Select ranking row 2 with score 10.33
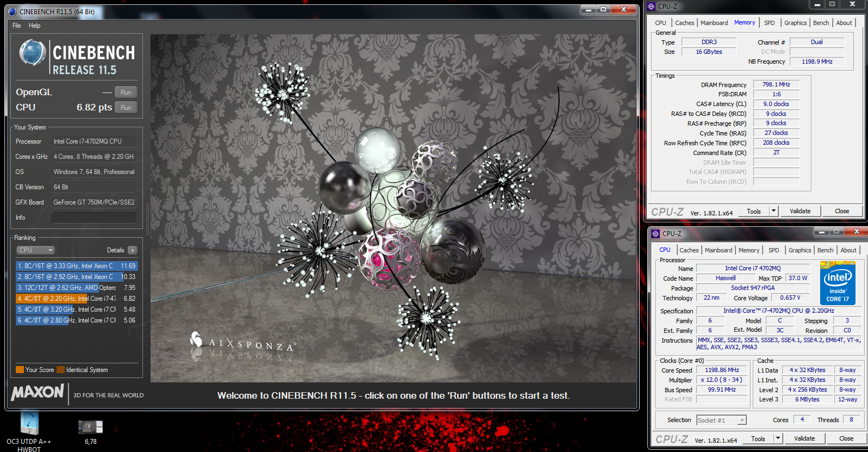This screenshot has height=452, width=868. 77,277
